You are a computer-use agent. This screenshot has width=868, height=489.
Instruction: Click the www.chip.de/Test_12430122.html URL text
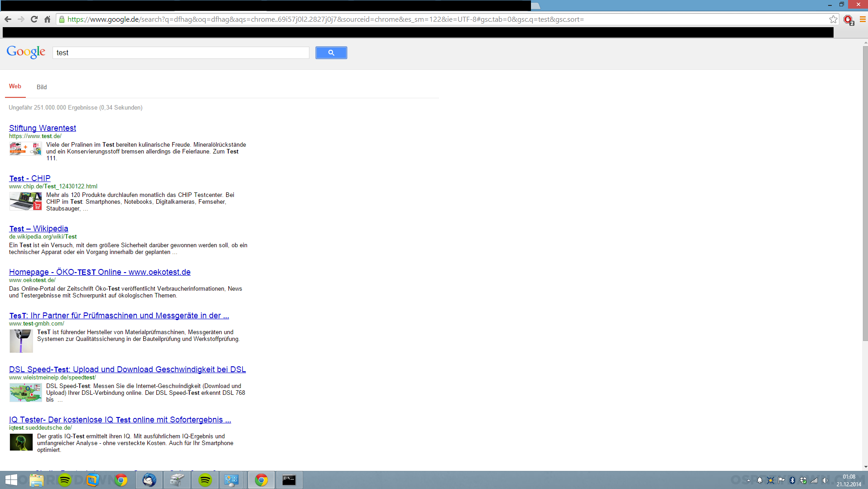(x=53, y=187)
